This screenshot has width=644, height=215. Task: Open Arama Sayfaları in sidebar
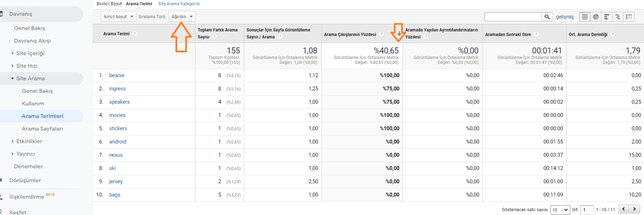42,128
